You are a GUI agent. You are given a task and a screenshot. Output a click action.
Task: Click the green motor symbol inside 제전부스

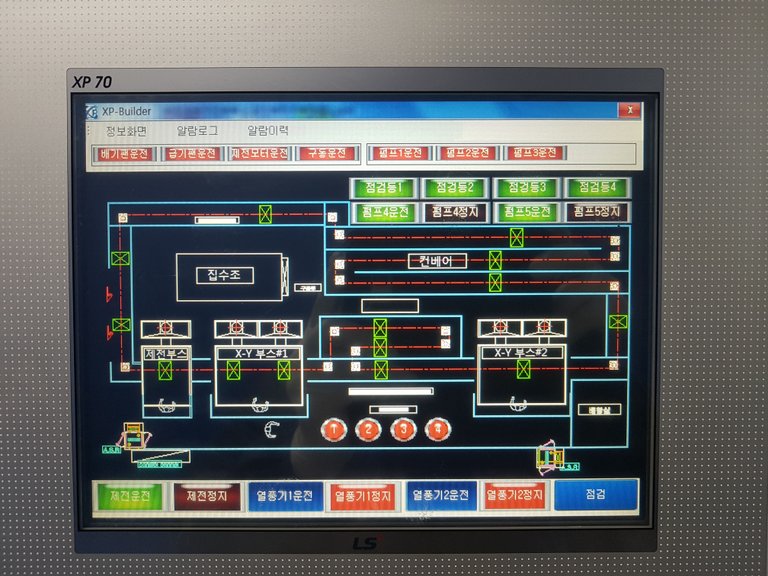click(x=166, y=371)
